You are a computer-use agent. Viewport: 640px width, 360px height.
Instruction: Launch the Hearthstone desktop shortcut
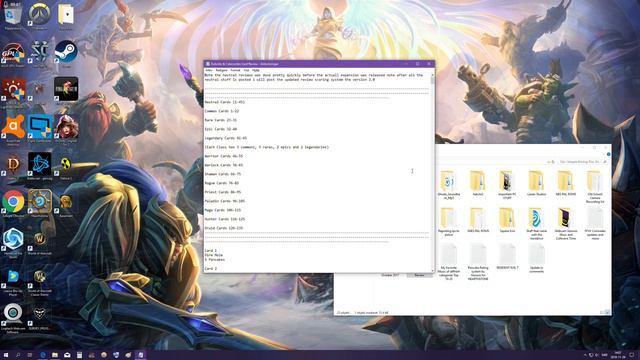point(40,203)
